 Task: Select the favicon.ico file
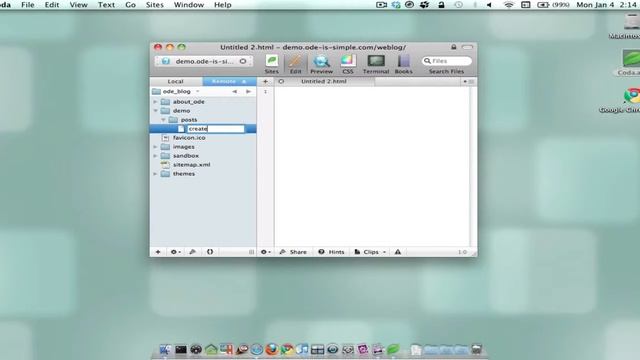tap(203, 138)
